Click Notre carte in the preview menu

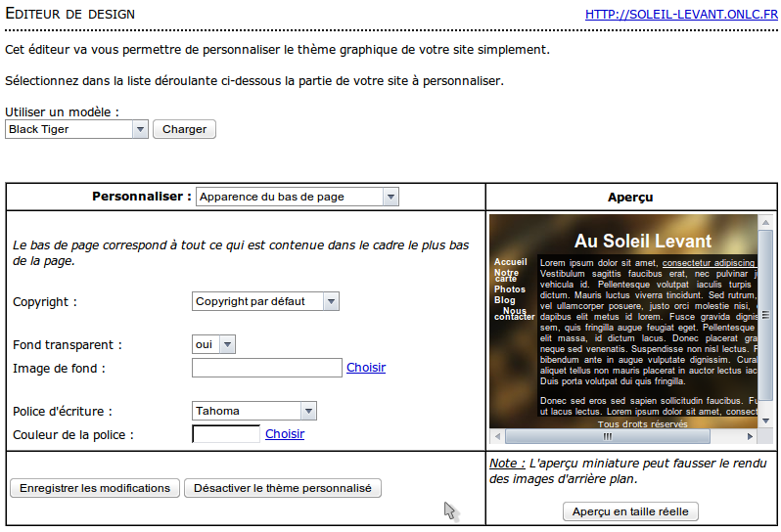click(507, 275)
